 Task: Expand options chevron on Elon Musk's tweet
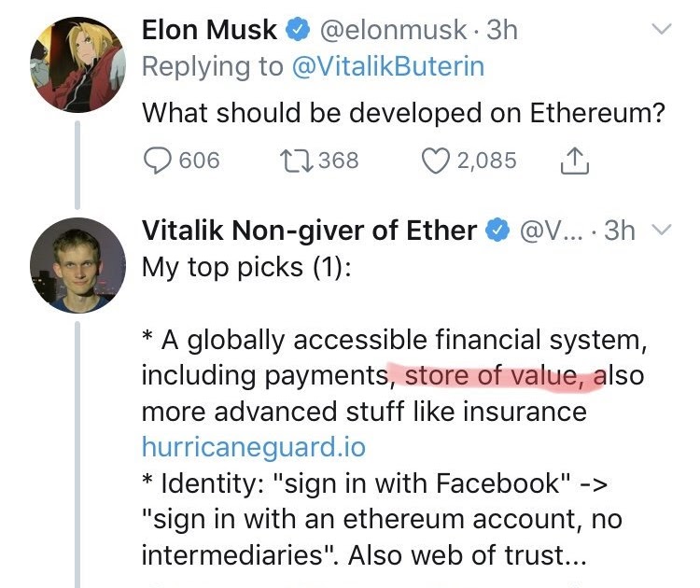[661, 29]
